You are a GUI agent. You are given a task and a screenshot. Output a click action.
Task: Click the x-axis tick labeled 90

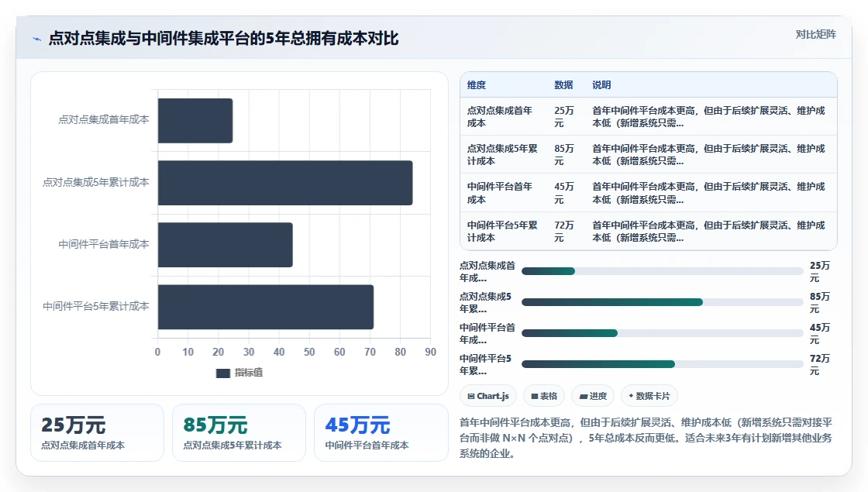(x=430, y=352)
